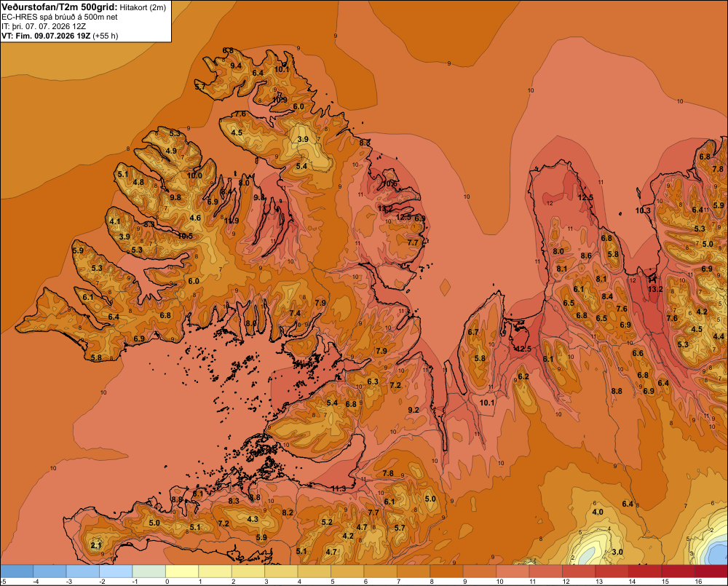The height and width of the screenshot is (586, 728).
Task: Select the pale green legend swatch near -1
Action: pyautogui.click(x=149, y=571)
